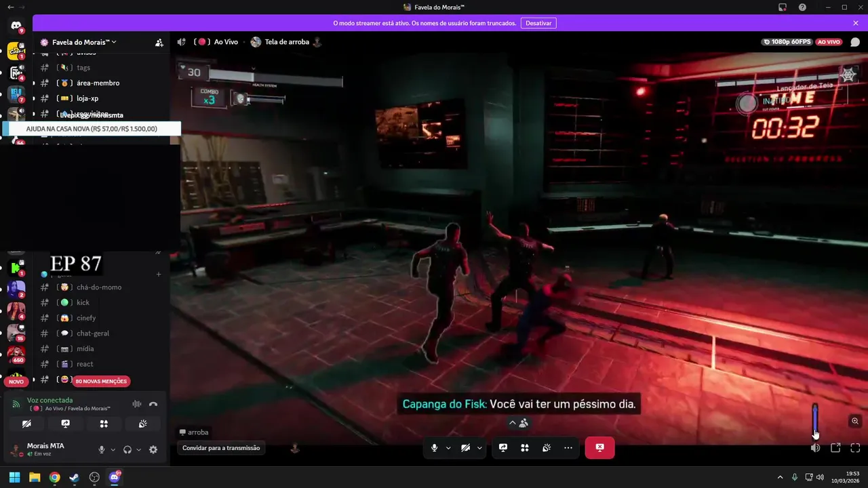
Task: Enter fullscreen for the stream
Action: click(855, 448)
